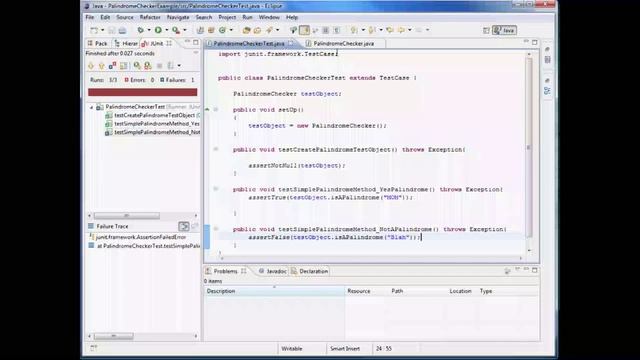The width and height of the screenshot is (640, 360).
Task: Open the Next Annotation dropdown arrow
Action: 363,30
